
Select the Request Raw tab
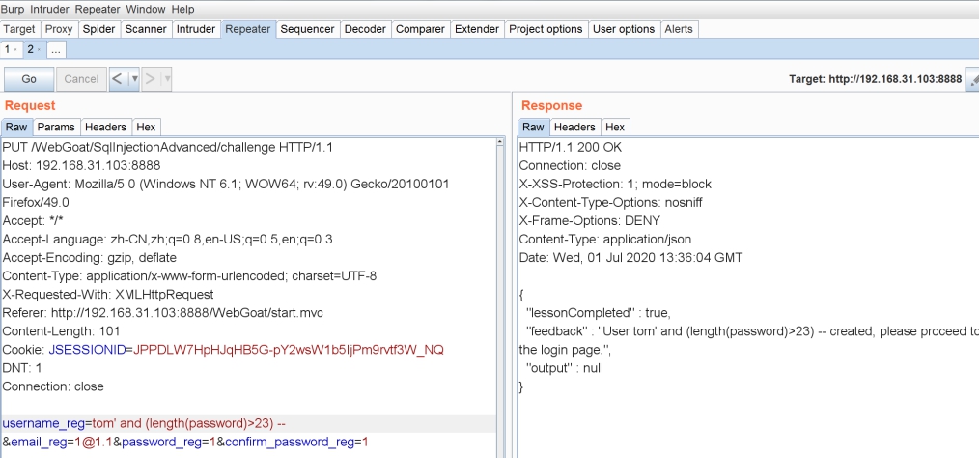(16, 127)
